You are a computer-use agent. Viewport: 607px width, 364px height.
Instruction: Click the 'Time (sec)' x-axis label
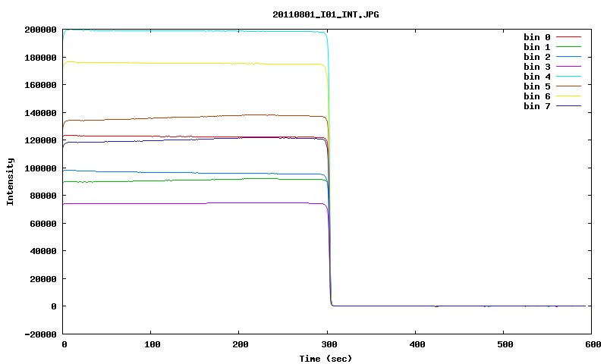(x=326, y=359)
